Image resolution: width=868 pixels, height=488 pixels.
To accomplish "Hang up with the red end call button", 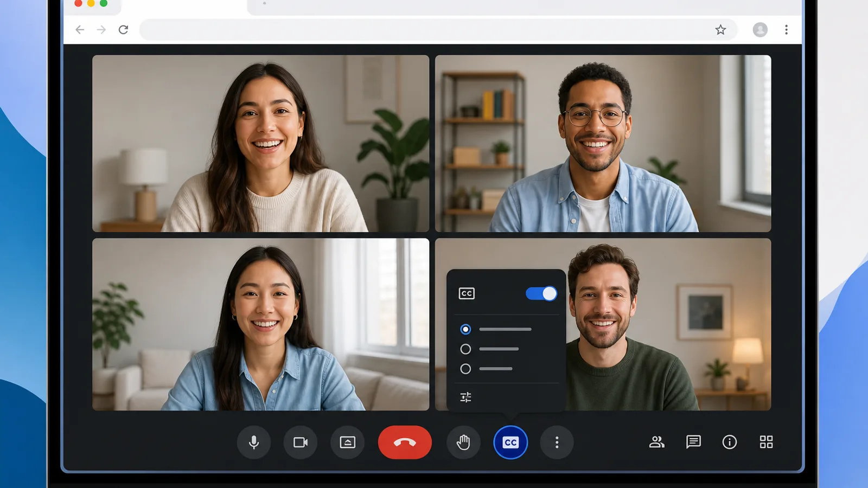I will [405, 442].
